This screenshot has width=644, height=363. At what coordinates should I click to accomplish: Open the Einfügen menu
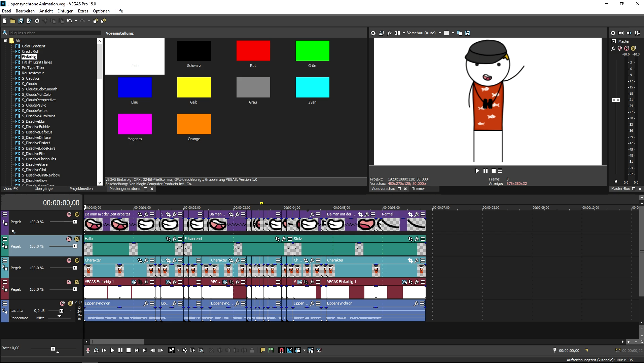pyautogui.click(x=65, y=11)
